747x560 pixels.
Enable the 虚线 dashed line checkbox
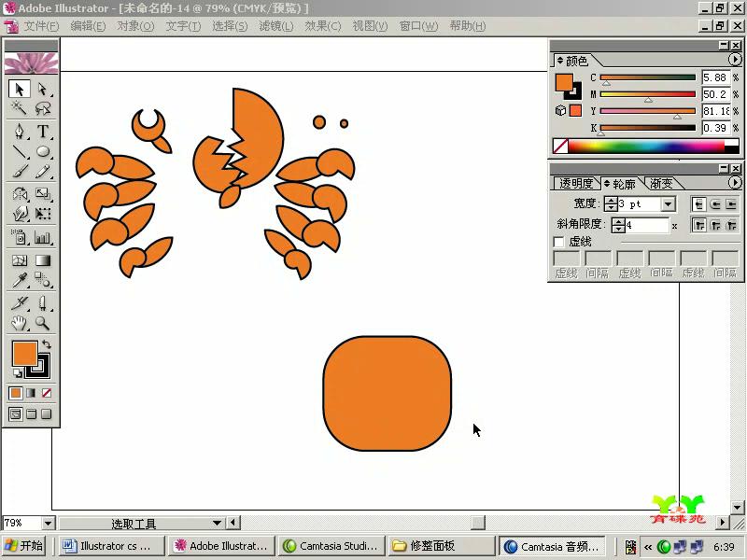tap(558, 242)
